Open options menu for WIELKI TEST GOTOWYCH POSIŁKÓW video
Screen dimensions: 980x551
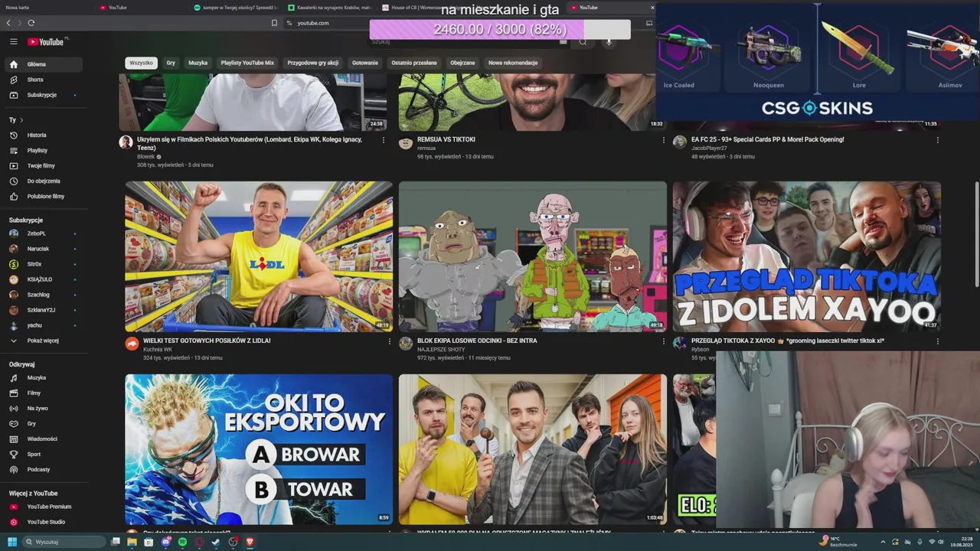pyautogui.click(x=389, y=341)
